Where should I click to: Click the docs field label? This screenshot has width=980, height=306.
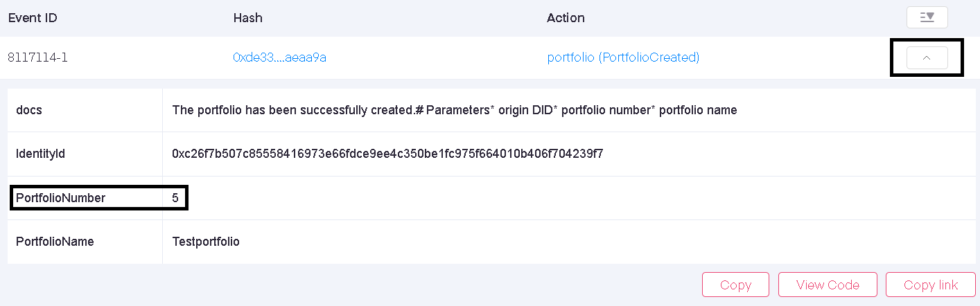[x=29, y=110]
